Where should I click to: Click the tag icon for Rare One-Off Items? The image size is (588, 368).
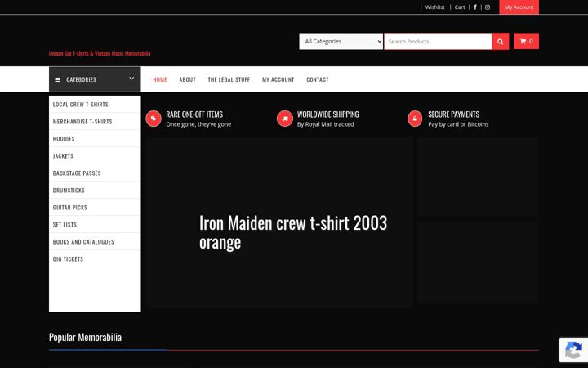(154, 119)
